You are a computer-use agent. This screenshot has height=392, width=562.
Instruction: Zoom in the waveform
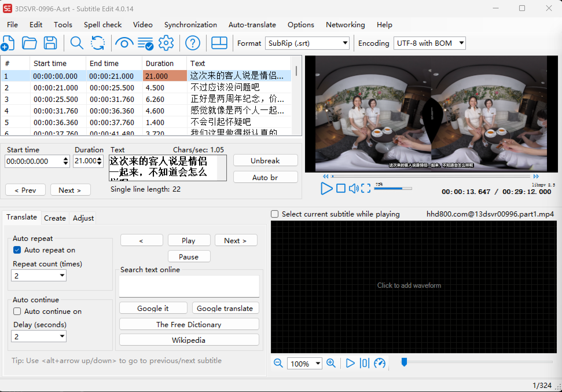[x=331, y=363]
